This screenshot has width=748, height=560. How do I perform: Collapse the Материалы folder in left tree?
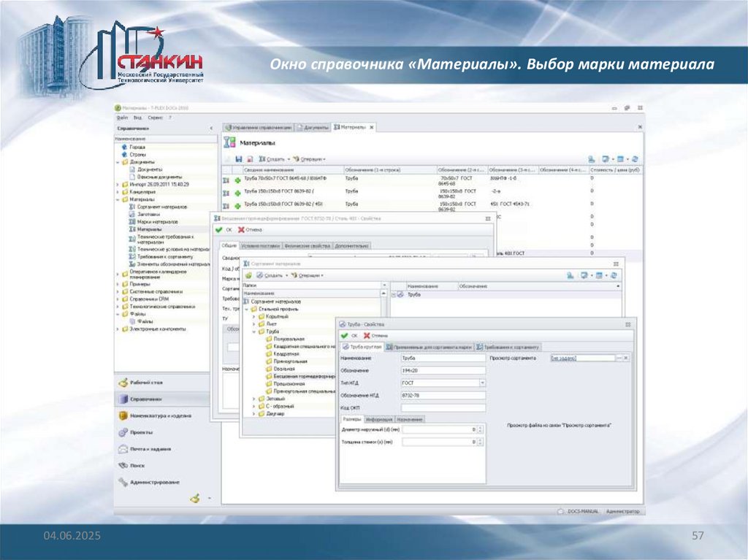click(118, 199)
